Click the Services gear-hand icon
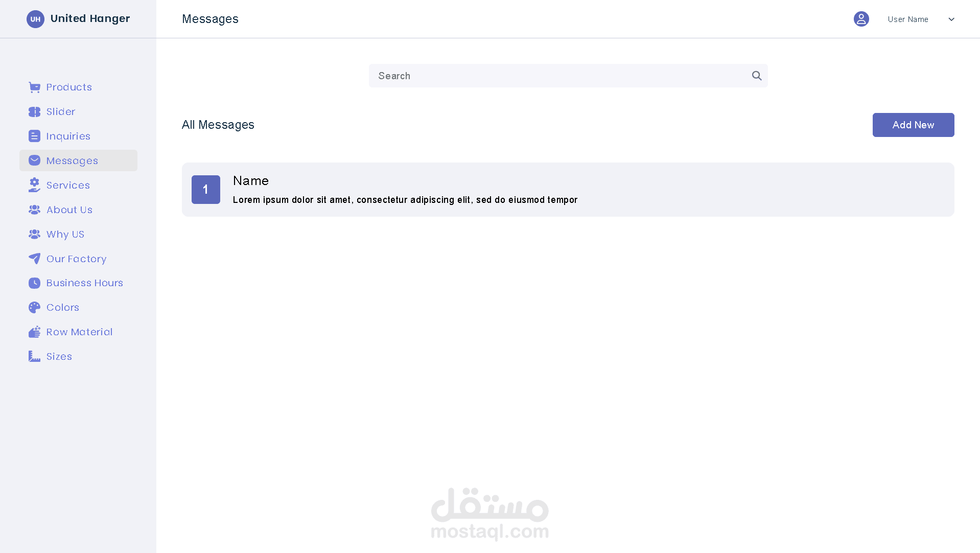 34,185
